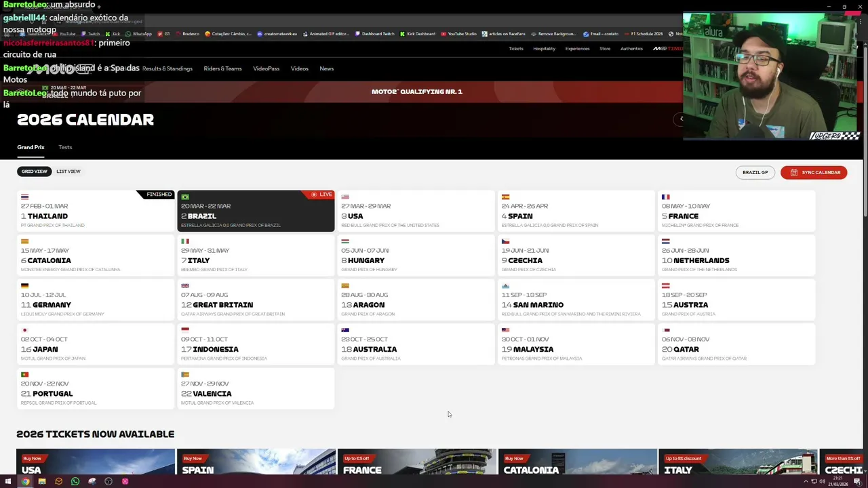Open the Catalonia tickets thumbnail
The height and width of the screenshot is (488, 868).
tap(577, 462)
